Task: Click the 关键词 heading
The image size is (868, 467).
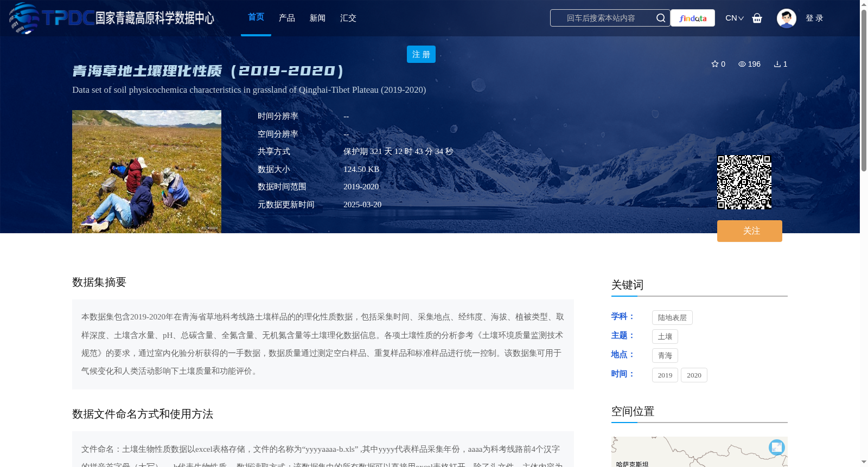Action: [627, 285]
